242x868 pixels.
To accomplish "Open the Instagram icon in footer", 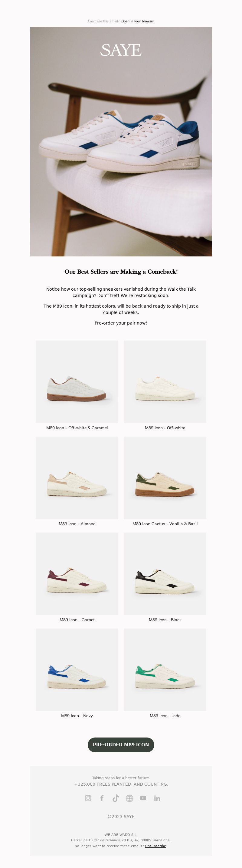I will click(x=88, y=798).
